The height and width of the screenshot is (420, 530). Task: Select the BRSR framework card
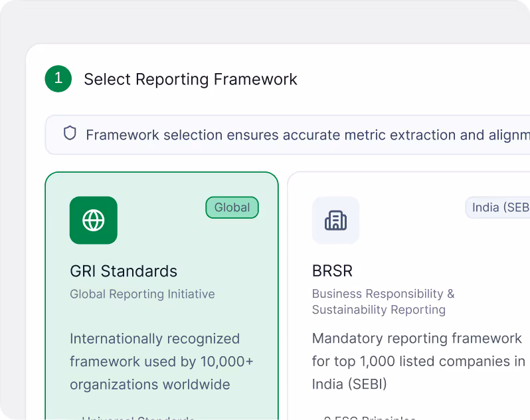coord(408,296)
